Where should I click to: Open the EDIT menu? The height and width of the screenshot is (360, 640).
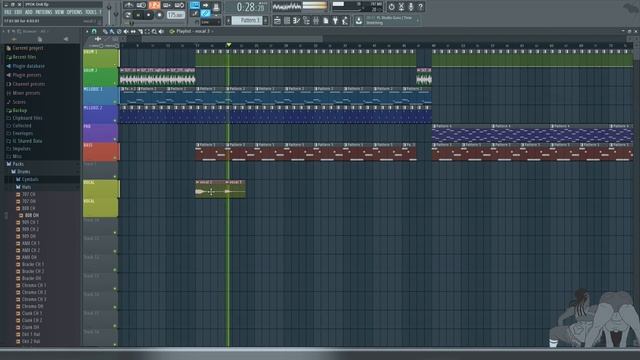click(18, 12)
